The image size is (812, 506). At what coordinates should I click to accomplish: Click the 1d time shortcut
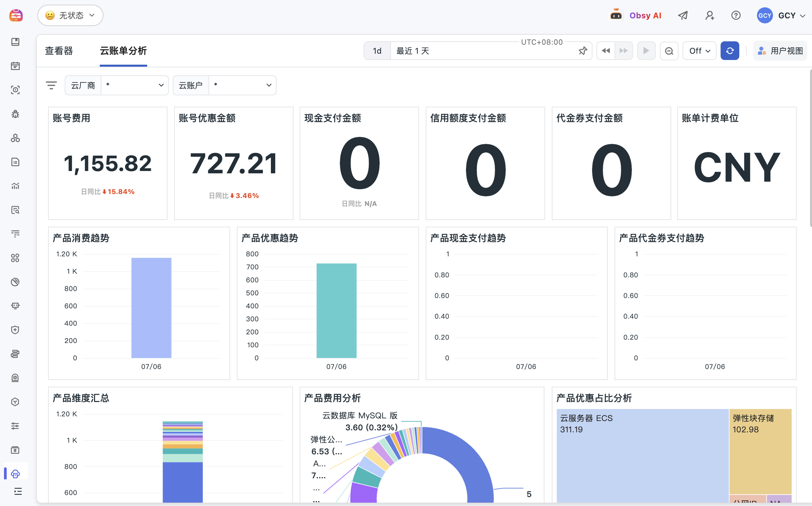377,51
